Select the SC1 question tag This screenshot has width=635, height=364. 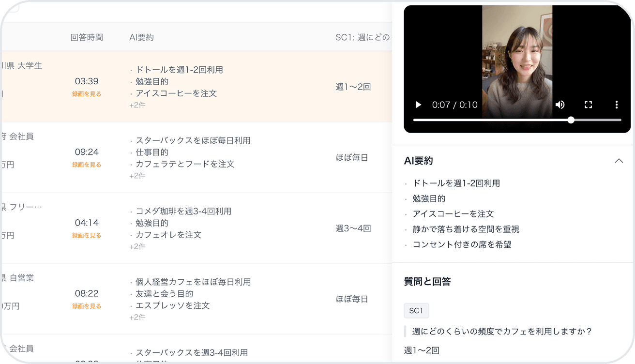416,311
